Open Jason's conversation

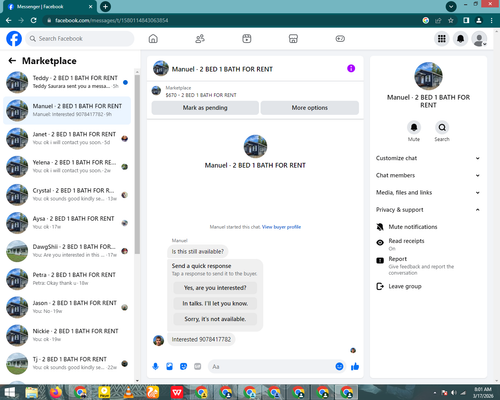pos(67,307)
